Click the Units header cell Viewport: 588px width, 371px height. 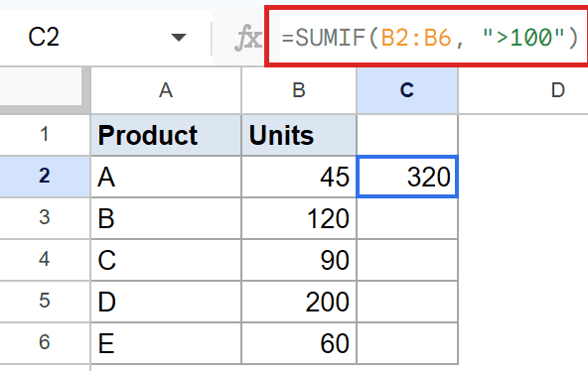299,135
